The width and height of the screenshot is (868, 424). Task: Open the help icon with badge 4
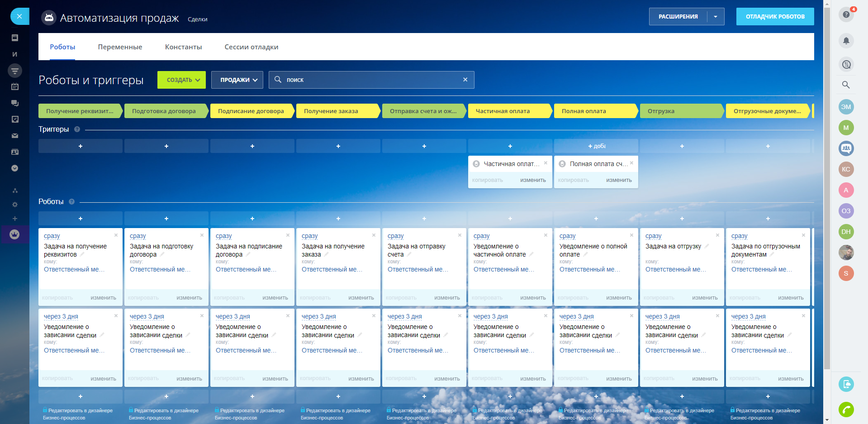846,14
